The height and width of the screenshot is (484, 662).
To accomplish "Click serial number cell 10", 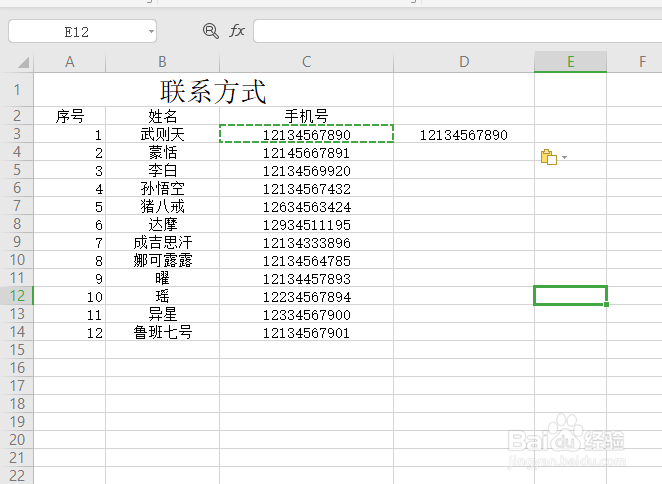I will (70, 296).
